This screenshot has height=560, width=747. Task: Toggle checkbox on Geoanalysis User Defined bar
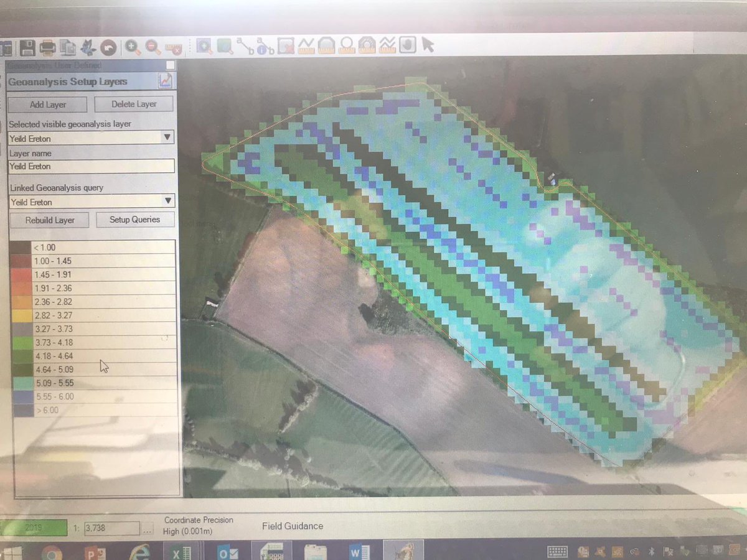click(170, 65)
